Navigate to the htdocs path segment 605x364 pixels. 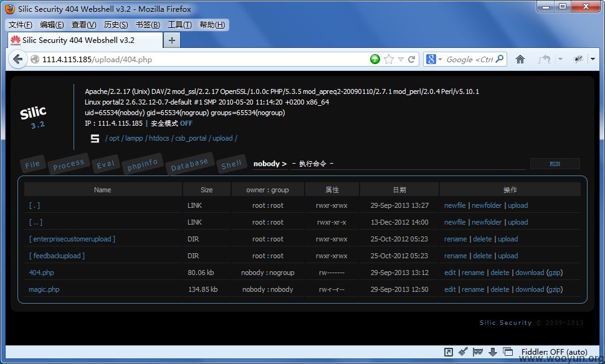(159, 138)
